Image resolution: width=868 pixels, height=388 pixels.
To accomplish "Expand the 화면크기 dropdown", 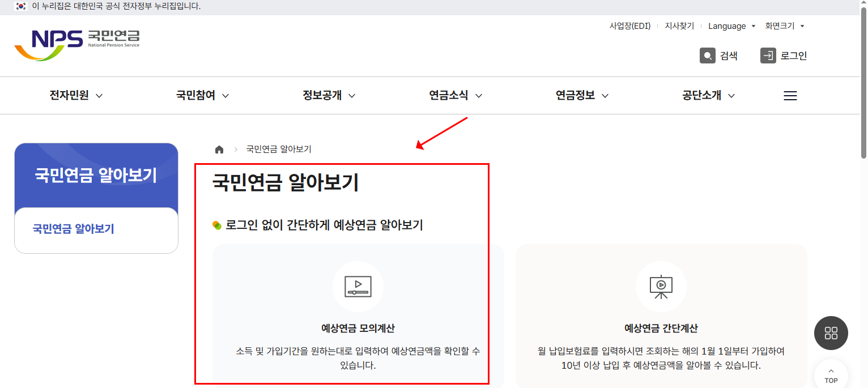I will point(785,25).
